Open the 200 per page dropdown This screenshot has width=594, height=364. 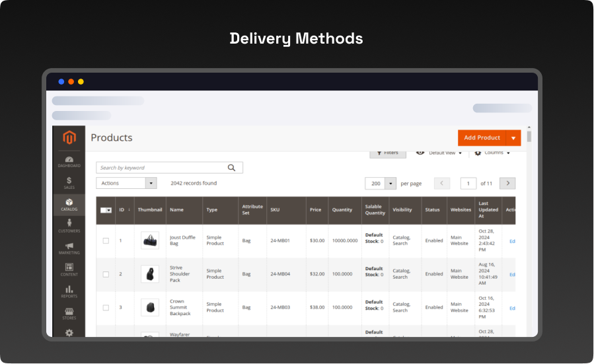point(390,184)
